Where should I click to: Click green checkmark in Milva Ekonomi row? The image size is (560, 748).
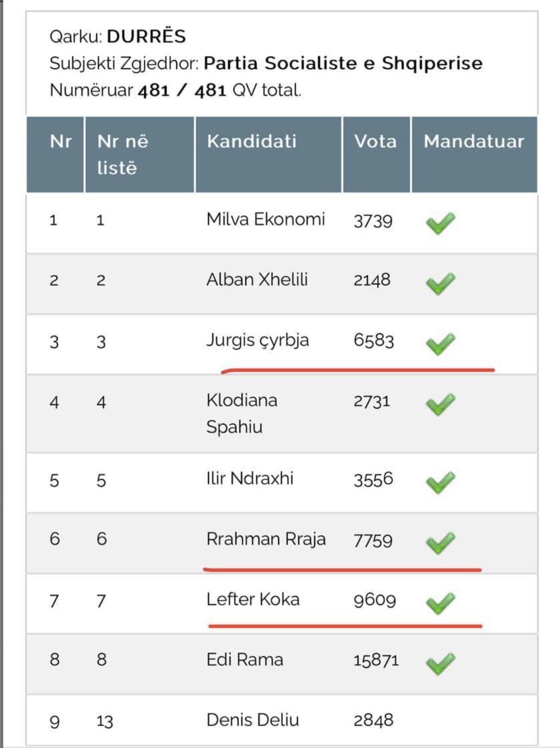(441, 222)
